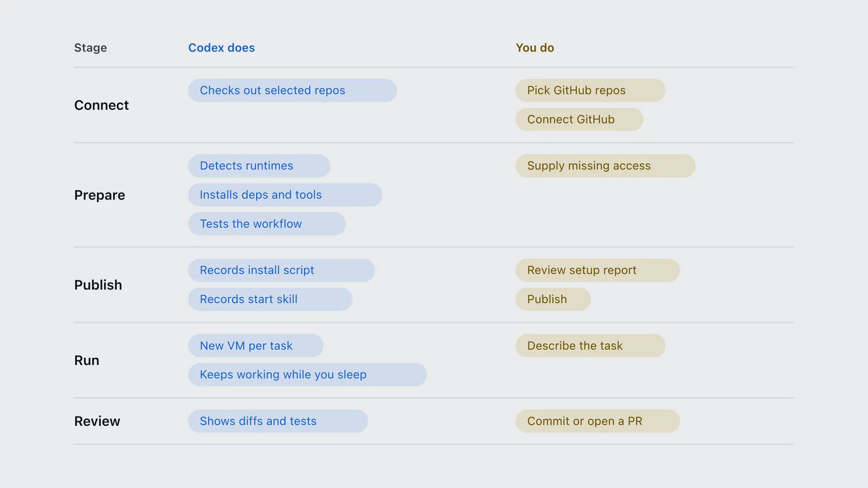The width and height of the screenshot is (868, 488).
Task: Click the 'Supply missing access' pill
Action: pos(605,166)
